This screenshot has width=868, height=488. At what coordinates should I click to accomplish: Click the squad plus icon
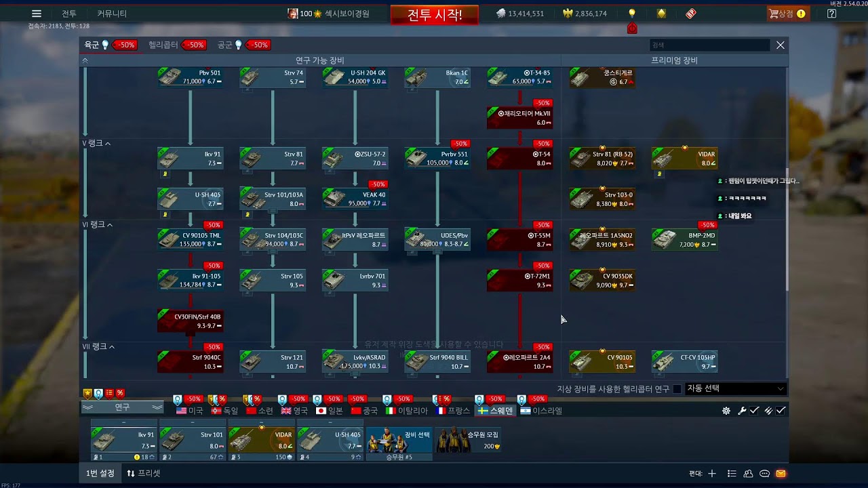click(x=712, y=474)
